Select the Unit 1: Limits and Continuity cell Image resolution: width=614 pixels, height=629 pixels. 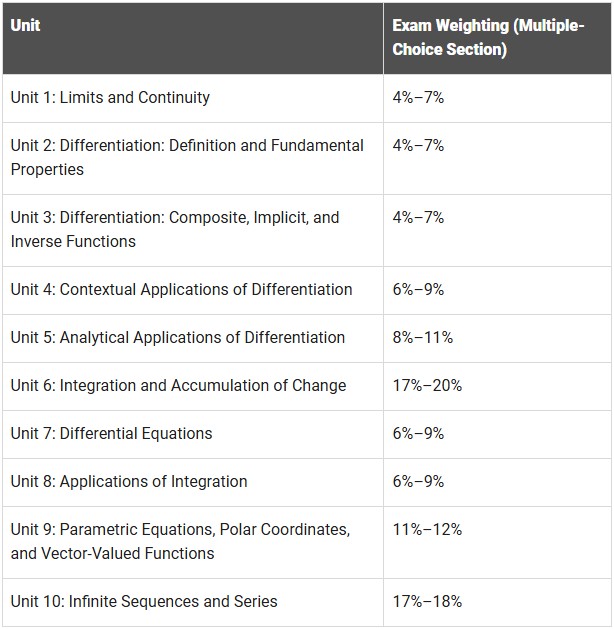click(193, 98)
